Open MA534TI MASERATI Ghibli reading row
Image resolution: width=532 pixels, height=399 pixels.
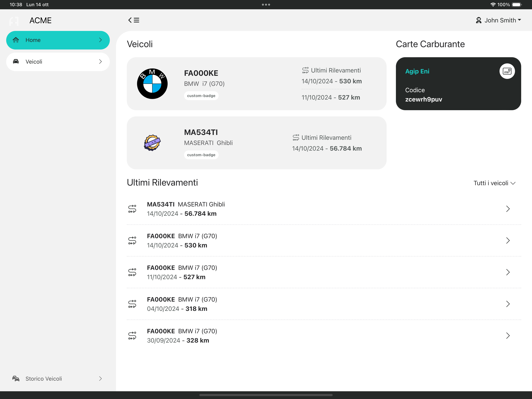coord(324,209)
